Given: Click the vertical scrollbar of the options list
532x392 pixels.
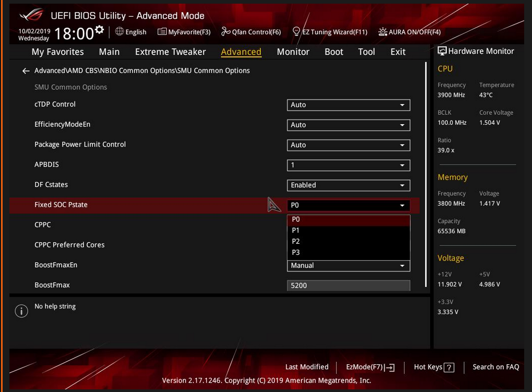Looking at the screenshot, I should point(426,174).
